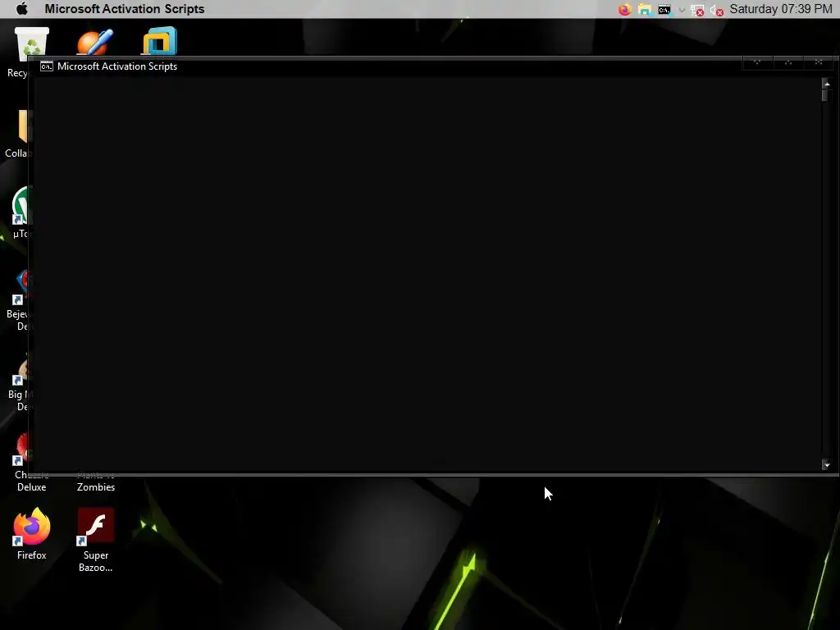840x630 pixels.
Task: Minimize the Microsoft Activation Scripts window
Action: tap(757, 62)
